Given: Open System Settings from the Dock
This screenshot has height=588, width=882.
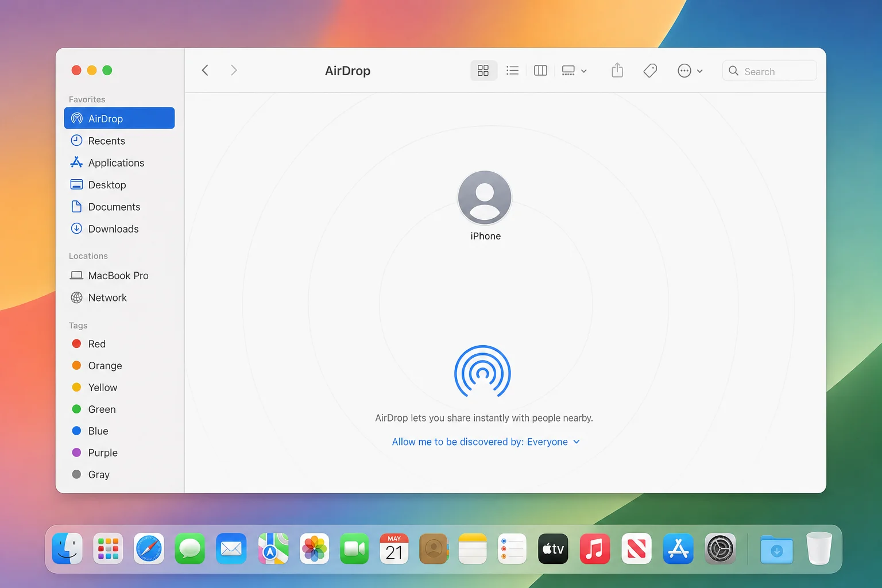Looking at the screenshot, I should pyautogui.click(x=720, y=549).
